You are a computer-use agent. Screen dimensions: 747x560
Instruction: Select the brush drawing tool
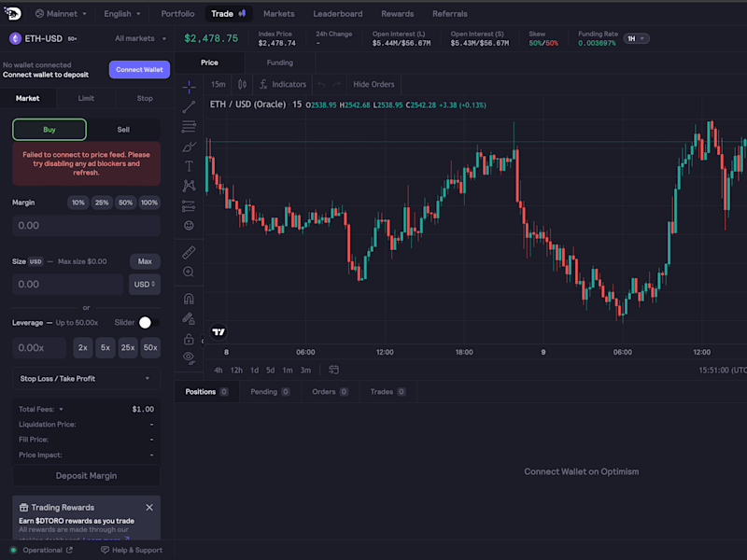(189, 147)
